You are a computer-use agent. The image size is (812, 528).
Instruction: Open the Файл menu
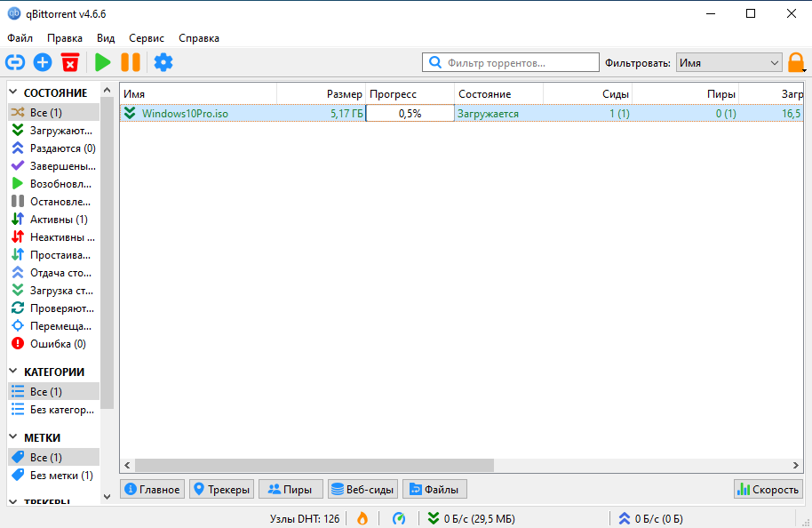[x=20, y=38]
